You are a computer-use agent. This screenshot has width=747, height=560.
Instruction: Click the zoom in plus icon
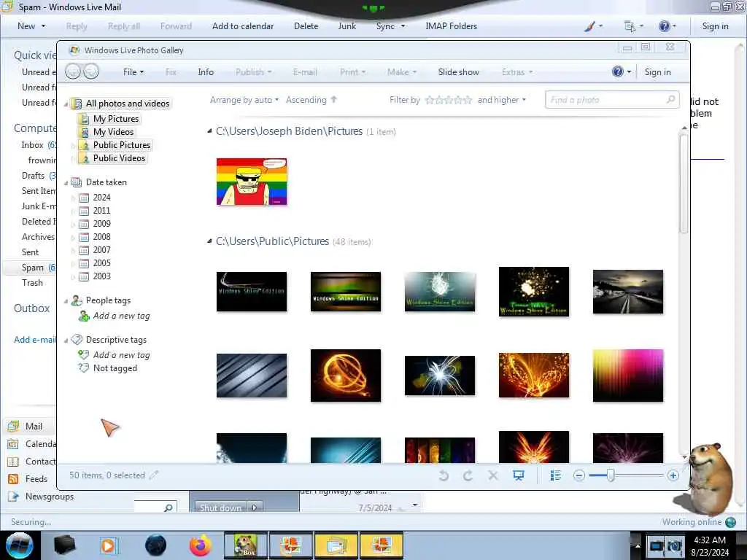pyautogui.click(x=673, y=475)
